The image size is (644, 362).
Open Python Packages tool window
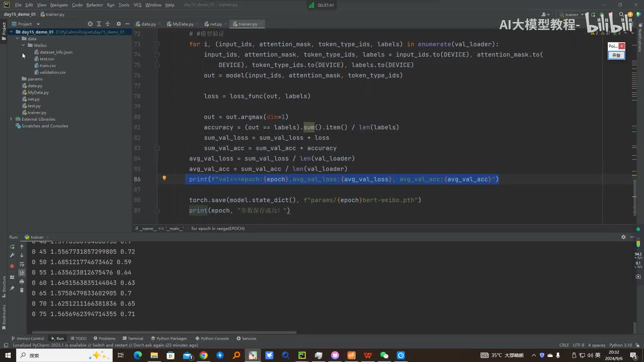pos(169,338)
